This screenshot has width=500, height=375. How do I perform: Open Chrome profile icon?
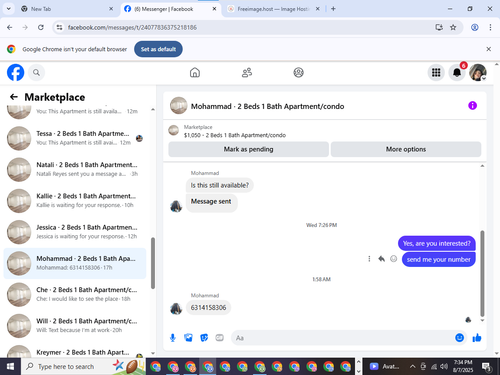coord(475,27)
